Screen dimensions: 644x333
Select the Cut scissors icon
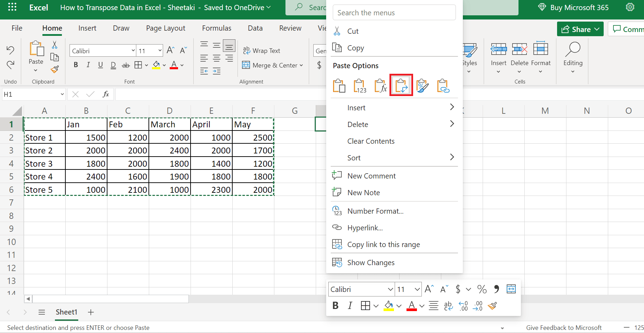(x=54, y=45)
